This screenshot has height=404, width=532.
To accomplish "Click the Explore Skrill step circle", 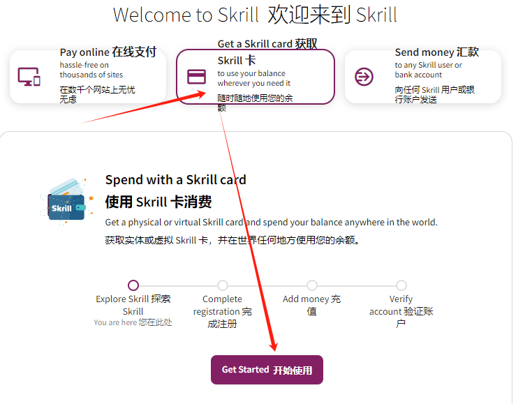I will (x=133, y=285).
